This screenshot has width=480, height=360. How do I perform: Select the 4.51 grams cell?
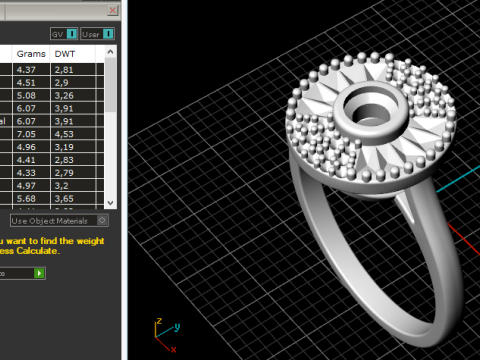point(31,83)
